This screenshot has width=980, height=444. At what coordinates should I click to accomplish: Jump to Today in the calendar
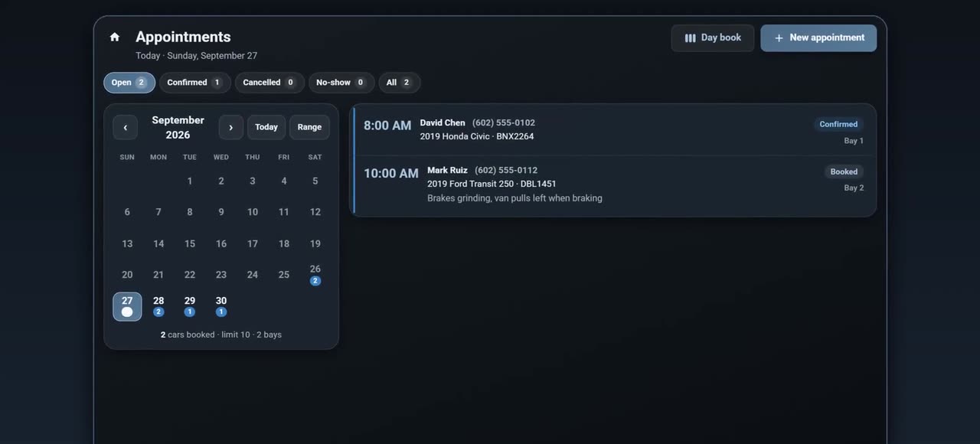coord(266,127)
